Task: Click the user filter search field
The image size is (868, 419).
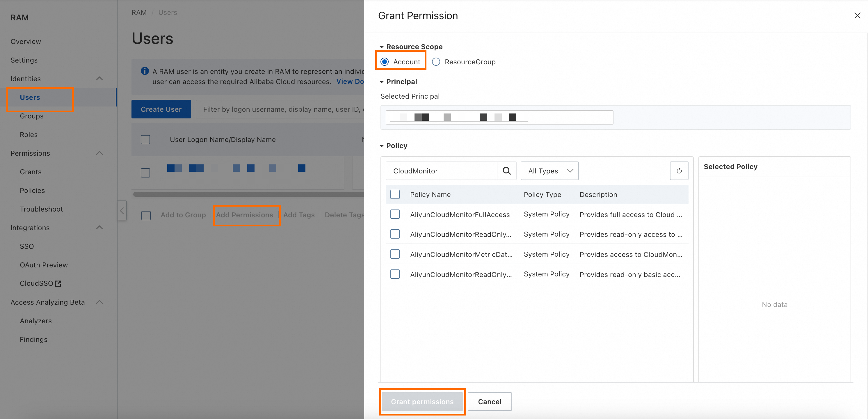Action: pos(280,109)
